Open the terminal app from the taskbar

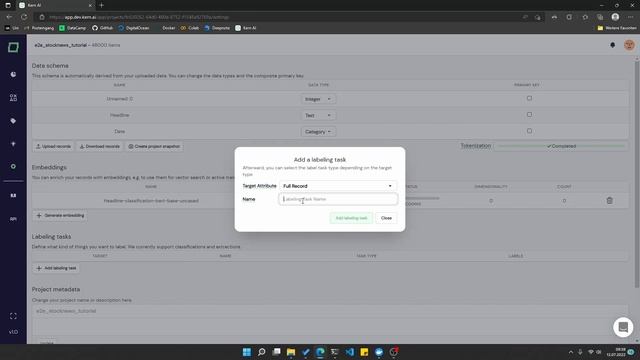click(x=335, y=352)
